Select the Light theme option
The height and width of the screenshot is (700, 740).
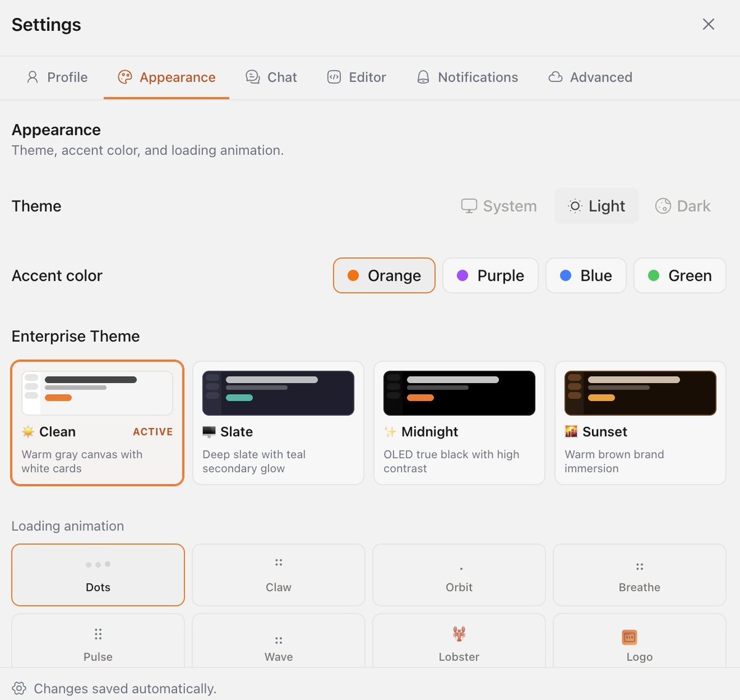click(x=597, y=206)
